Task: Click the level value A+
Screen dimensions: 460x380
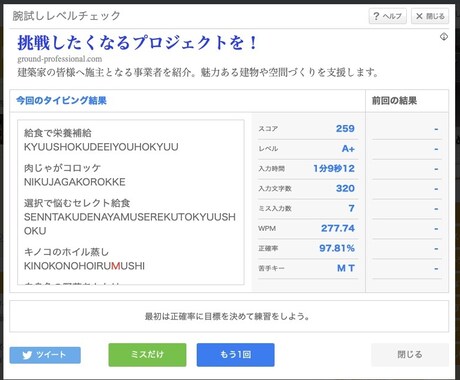Action: (348, 148)
